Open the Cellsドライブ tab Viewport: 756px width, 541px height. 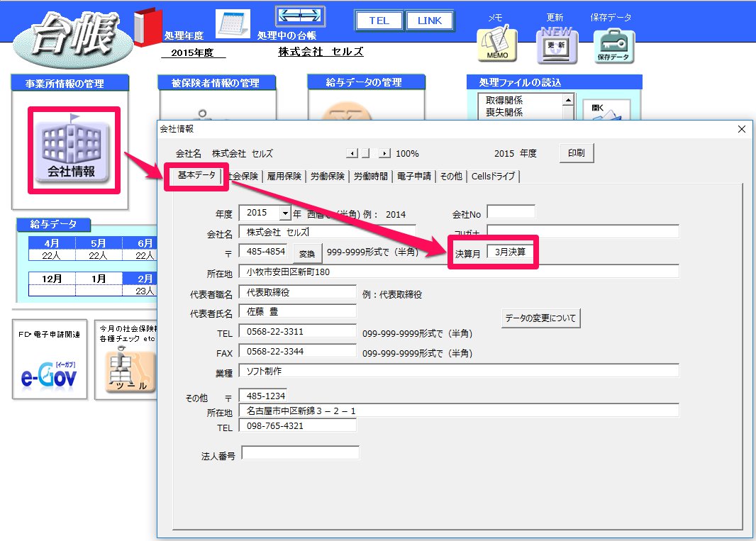point(493,177)
